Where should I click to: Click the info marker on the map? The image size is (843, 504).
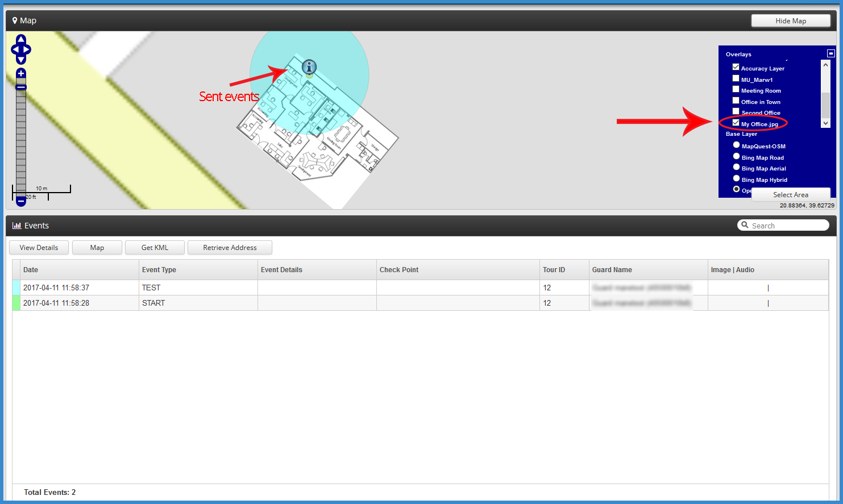309,67
